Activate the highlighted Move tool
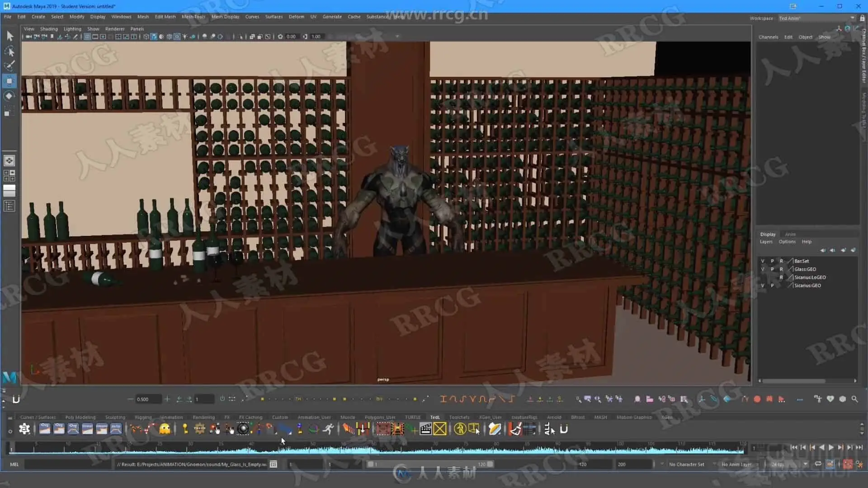 point(9,81)
